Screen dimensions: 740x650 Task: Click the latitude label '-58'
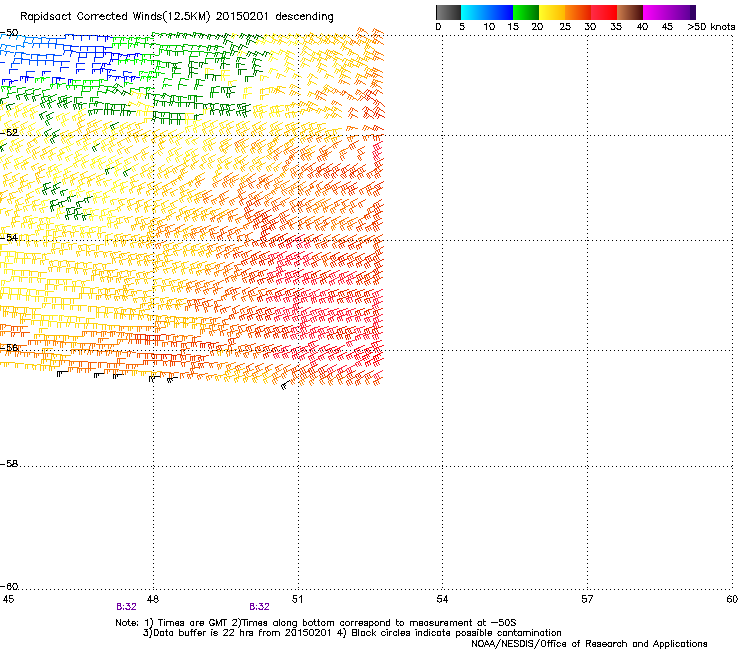[9, 464]
